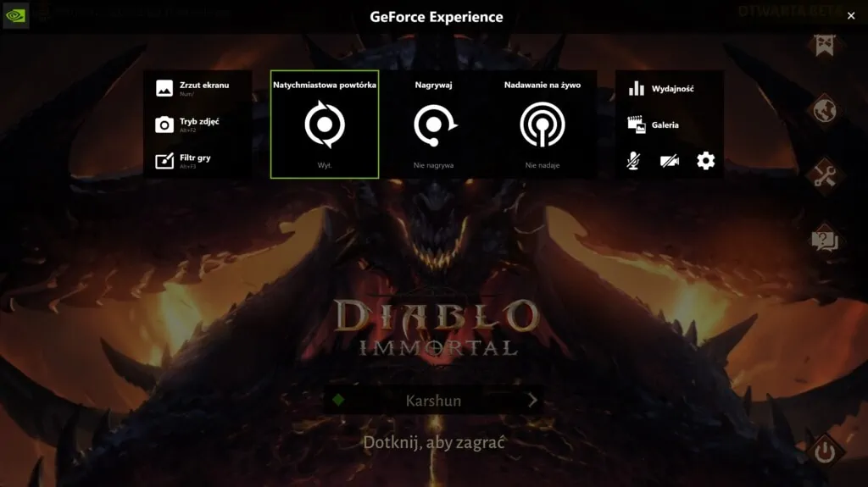Click the Nagrywaj record icon
The width and height of the screenshot is (868, 487).
435,125
